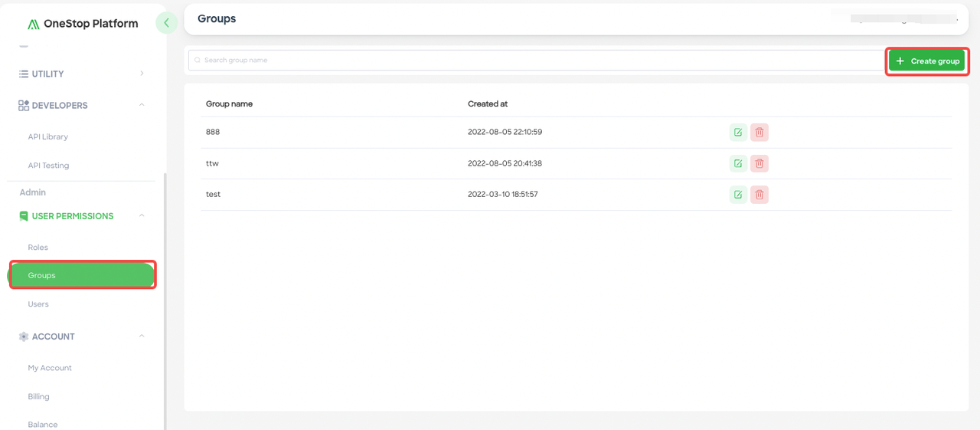Click the OneStop Platform logo
This screenshot has height=430, width=980.
83,24
